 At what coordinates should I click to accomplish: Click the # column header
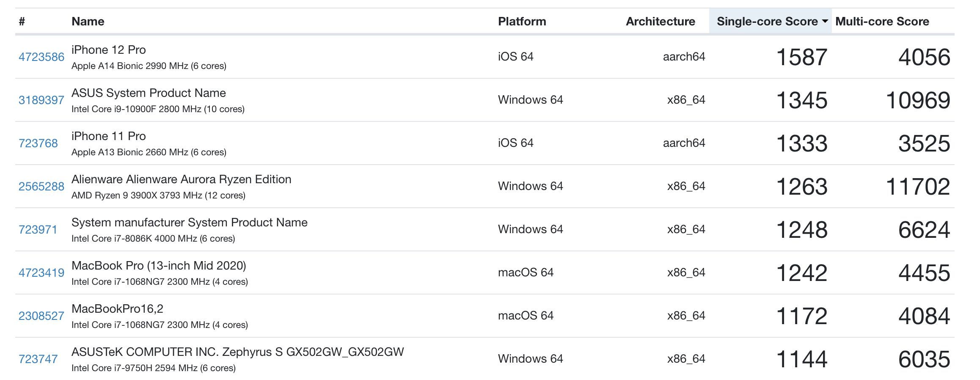[x=22, y=21]
